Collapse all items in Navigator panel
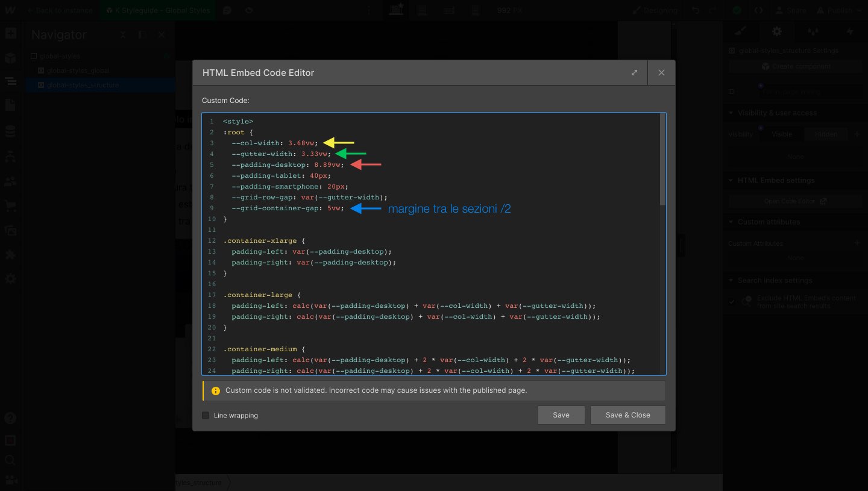 click(123, 35)
